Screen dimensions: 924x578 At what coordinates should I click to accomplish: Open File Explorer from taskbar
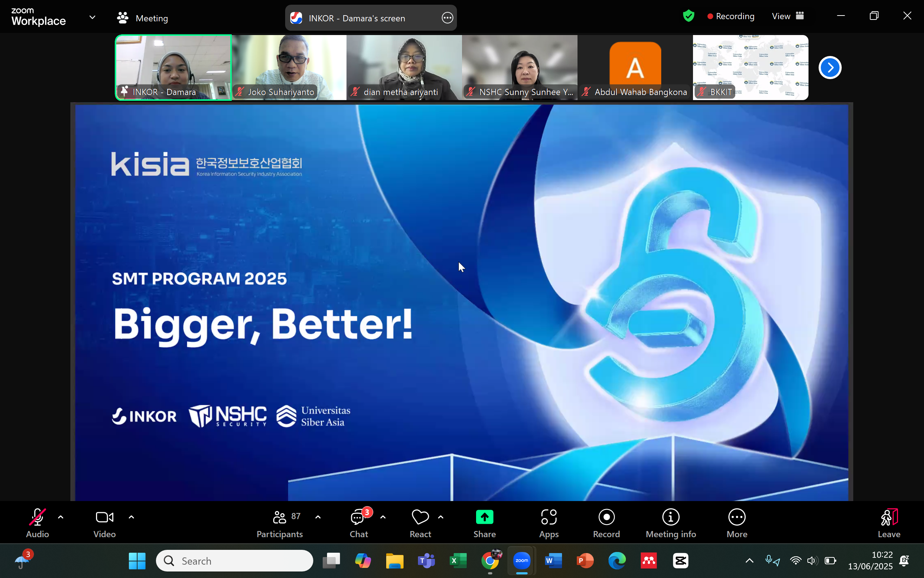tap(395, 561)
